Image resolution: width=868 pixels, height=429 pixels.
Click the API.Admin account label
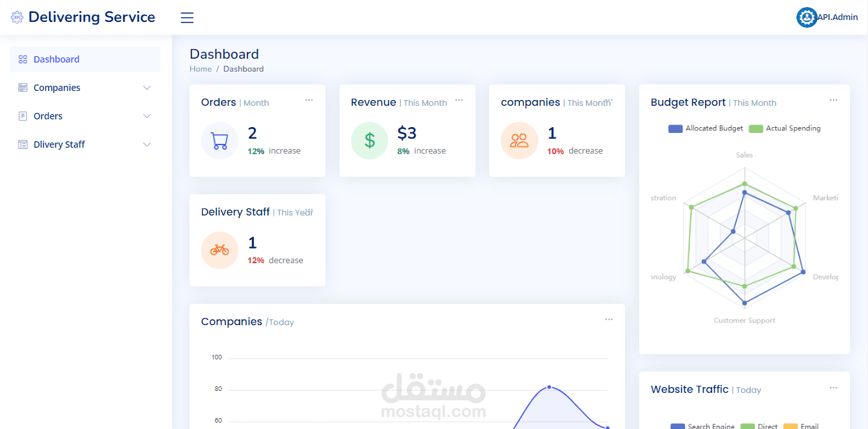(x=836, y=17)
